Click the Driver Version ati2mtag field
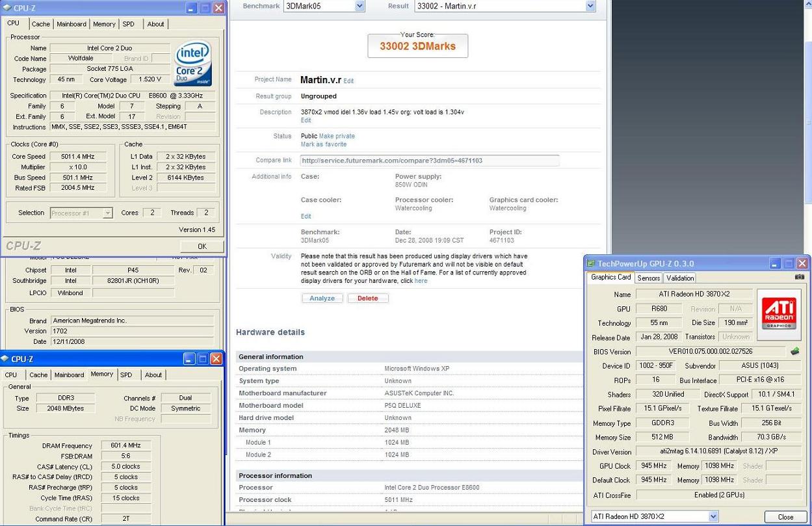Image resolution: width=812 pixels, height=526 pixels. coord(720,452)
